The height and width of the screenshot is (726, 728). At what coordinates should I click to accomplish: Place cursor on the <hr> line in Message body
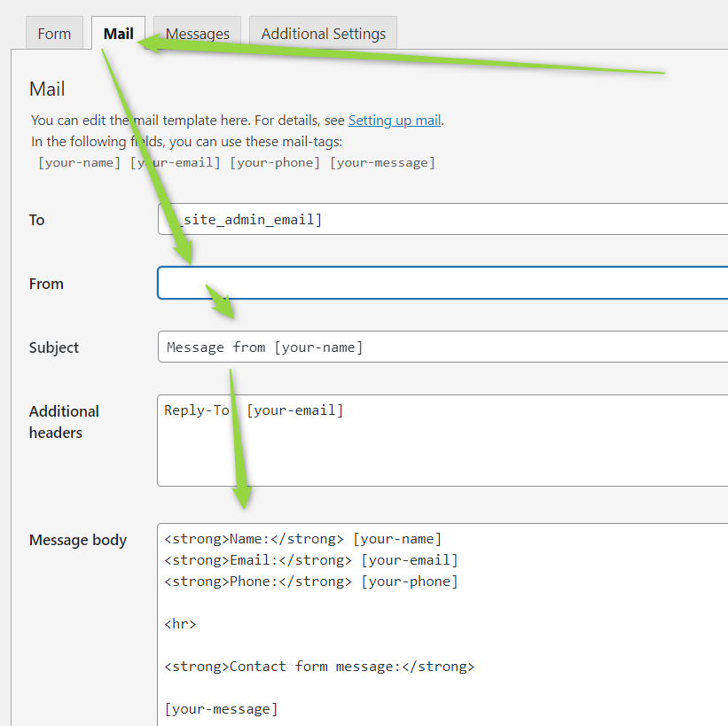181,624
